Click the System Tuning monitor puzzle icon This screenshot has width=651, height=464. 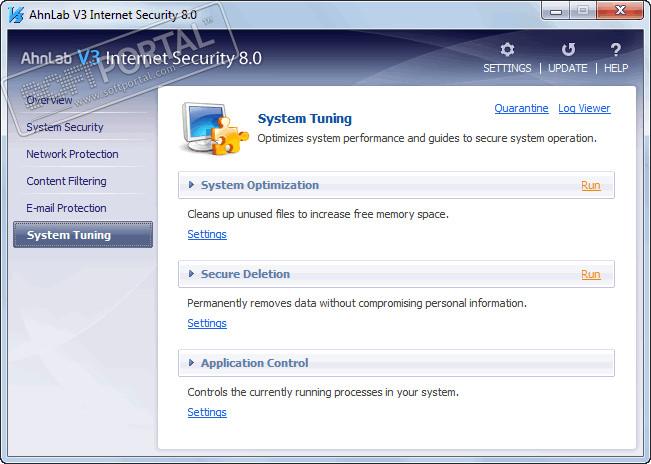215,128
